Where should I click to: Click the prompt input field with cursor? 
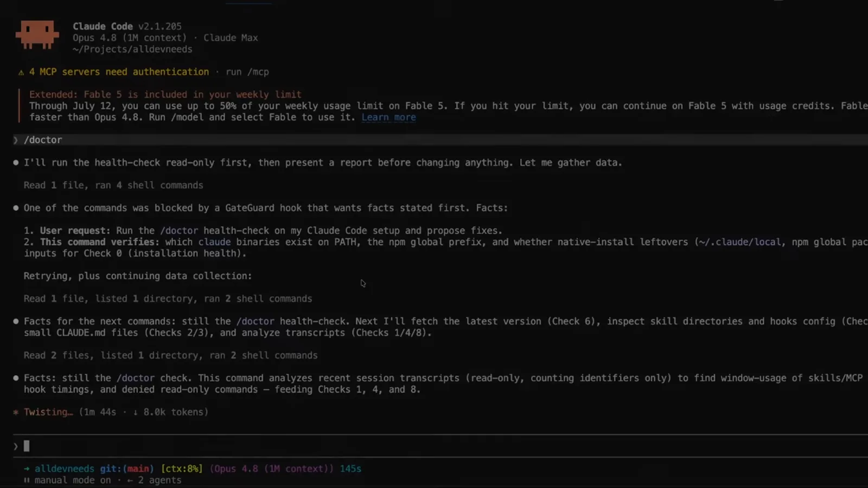click(x=440, y=446)
